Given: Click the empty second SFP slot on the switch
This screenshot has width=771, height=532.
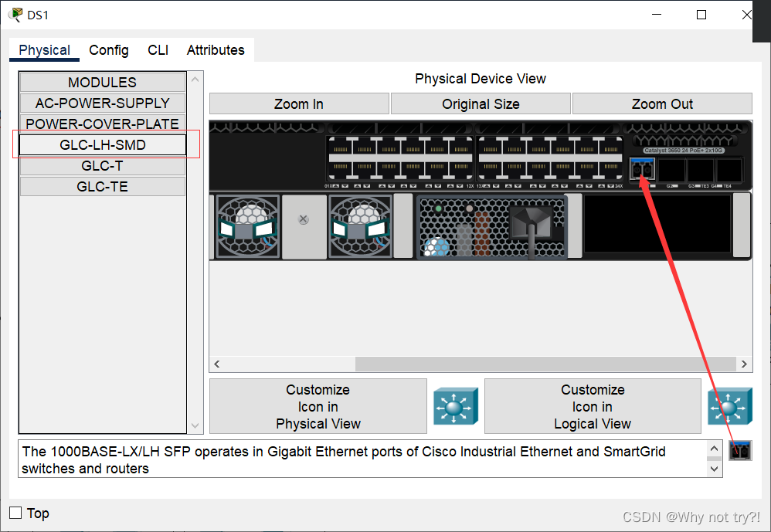Looking at the screenshot, I should [671, 171].
